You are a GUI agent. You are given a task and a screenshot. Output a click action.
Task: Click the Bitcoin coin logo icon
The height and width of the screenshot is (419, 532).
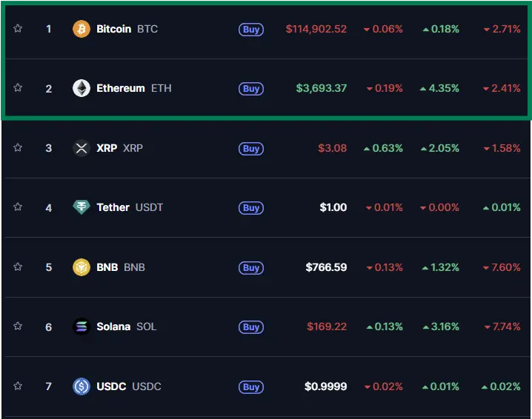pos(82,29)
